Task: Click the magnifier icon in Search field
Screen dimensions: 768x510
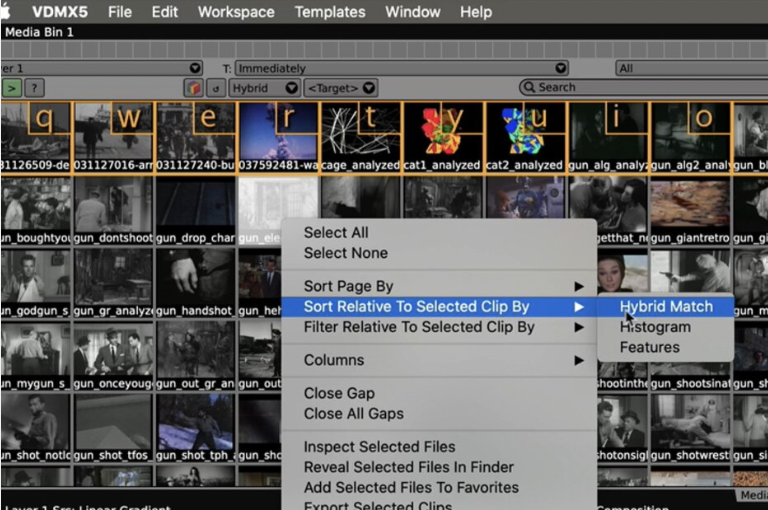Action: pyautogui.click(x=529, y=88)
